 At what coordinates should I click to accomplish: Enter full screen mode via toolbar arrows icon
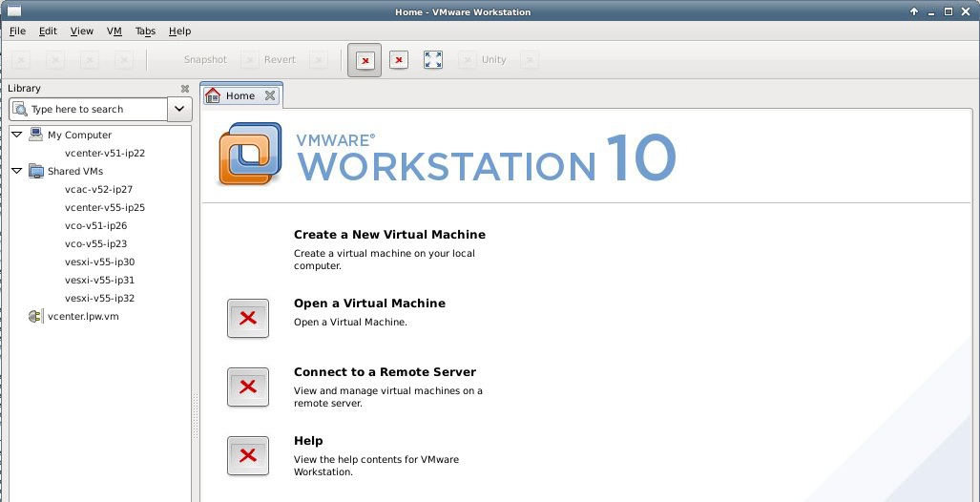(432, 59)
